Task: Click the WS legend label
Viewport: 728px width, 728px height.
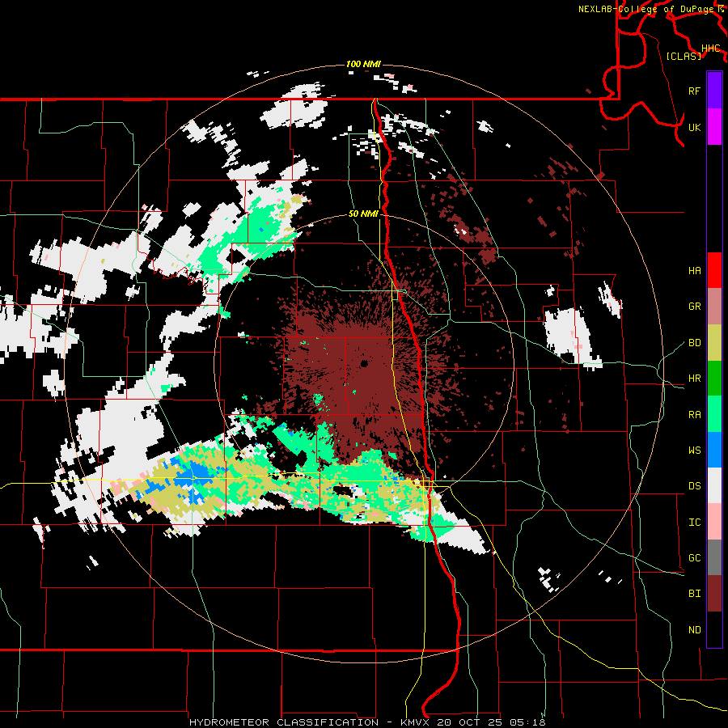Action: [694, 451]
